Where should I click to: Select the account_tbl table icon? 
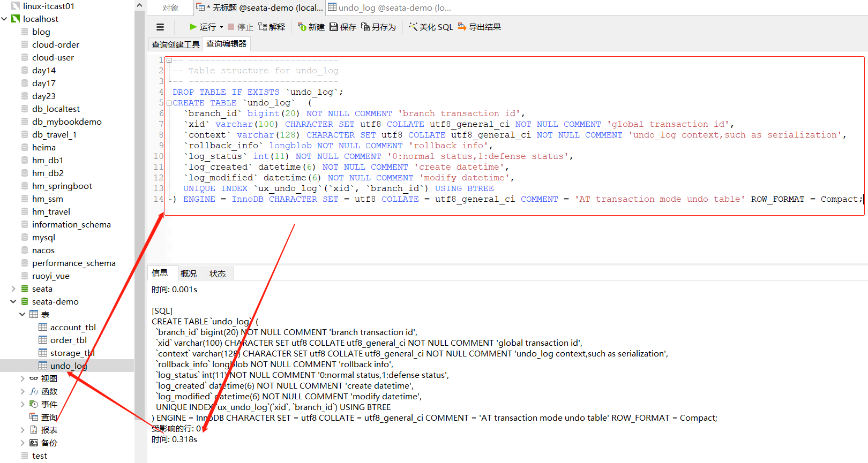(43, 327)
